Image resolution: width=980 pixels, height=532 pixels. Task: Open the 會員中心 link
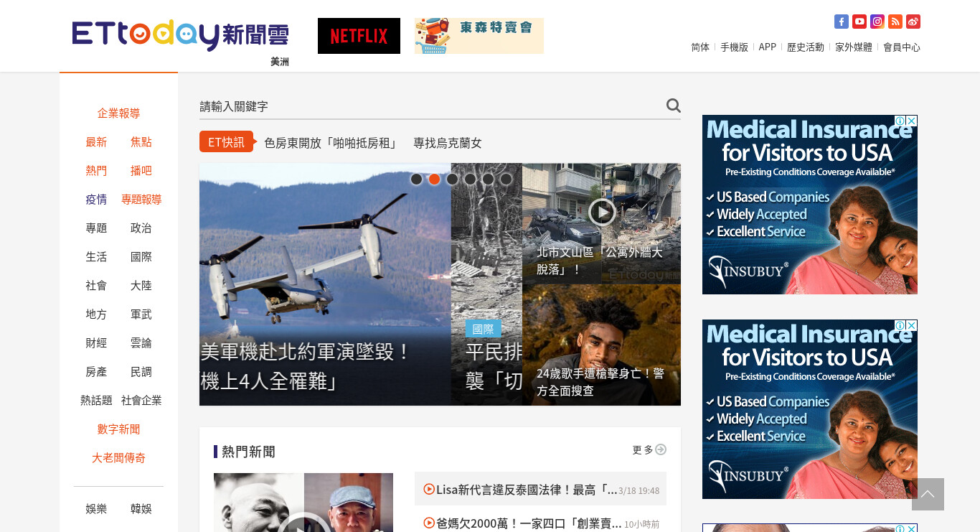click(902, 47)
